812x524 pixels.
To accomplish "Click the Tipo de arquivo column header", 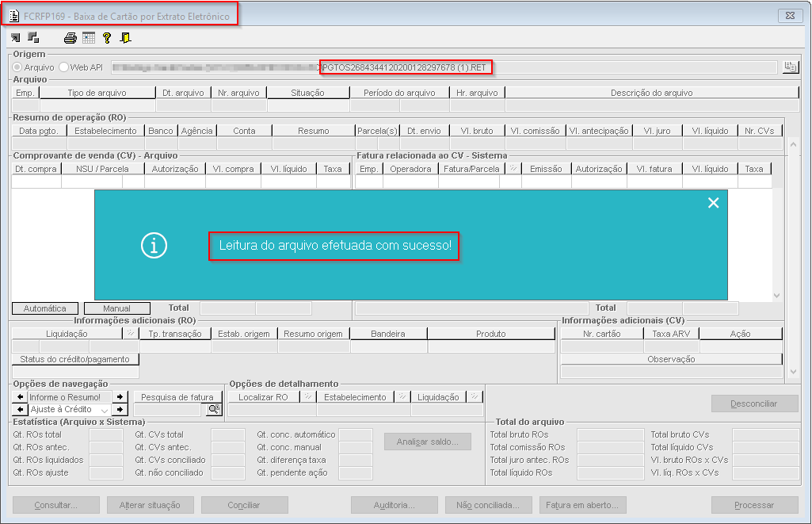I will pos(97,93).
